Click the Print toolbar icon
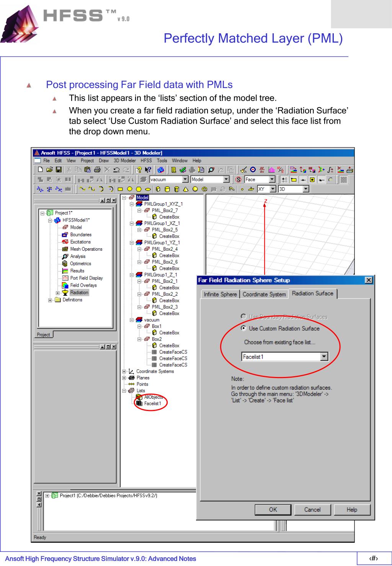The width and height of the screenshot is (392, 566). click(97, 170)
